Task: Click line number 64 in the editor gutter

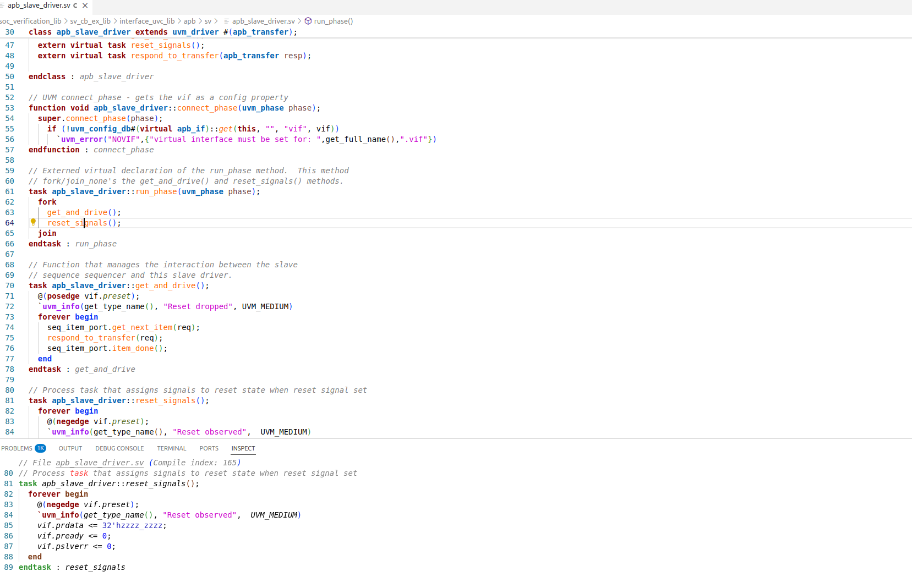Action: (9, 223)
